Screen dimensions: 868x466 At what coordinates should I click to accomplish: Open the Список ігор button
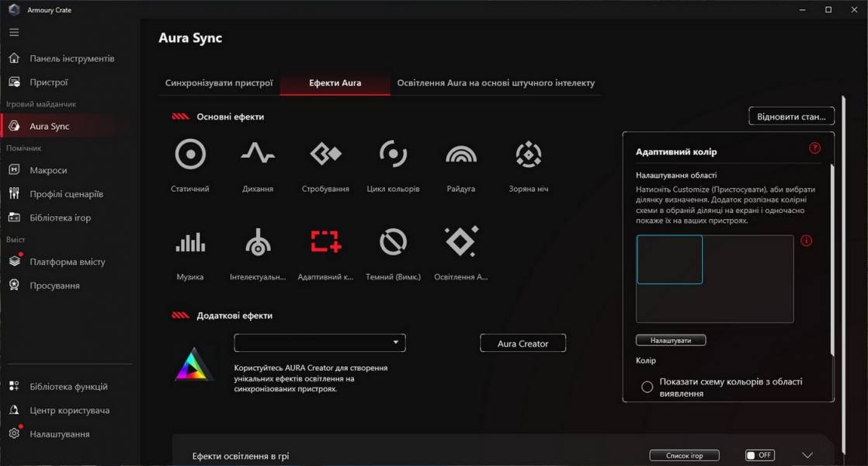[x=684, y=455]
